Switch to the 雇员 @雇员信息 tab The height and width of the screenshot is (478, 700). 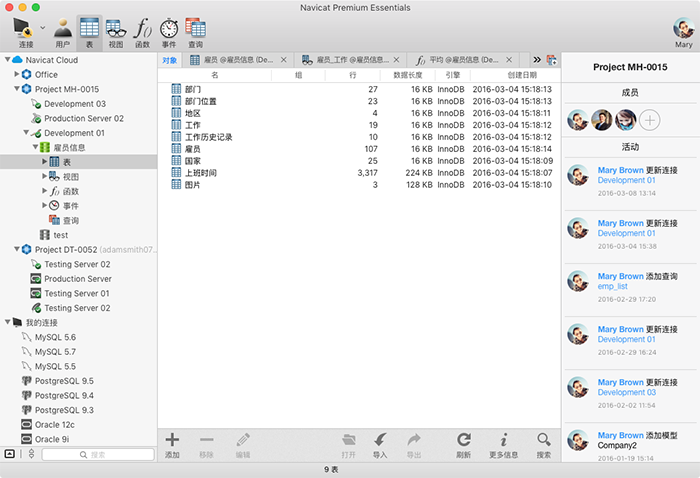click(x=238, y=60)
